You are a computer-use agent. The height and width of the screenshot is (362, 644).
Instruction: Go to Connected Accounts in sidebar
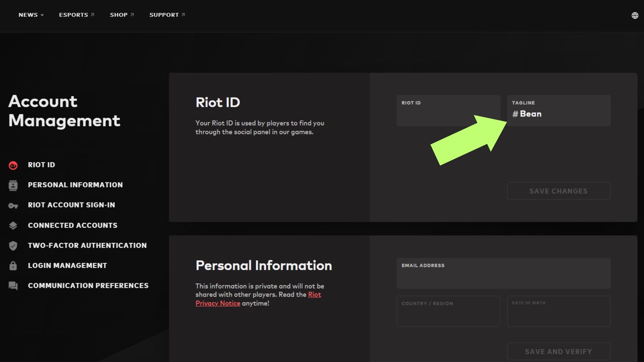click(x=73, y=226)
